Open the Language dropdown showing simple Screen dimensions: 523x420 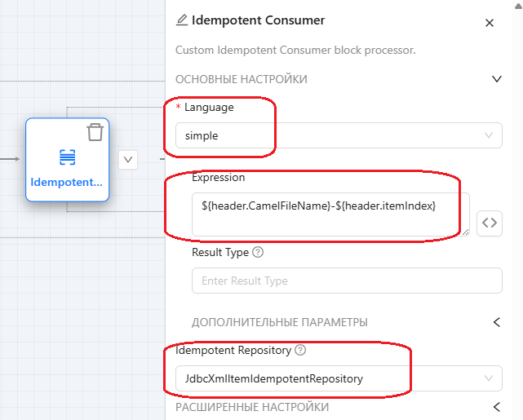pos(339,136)
